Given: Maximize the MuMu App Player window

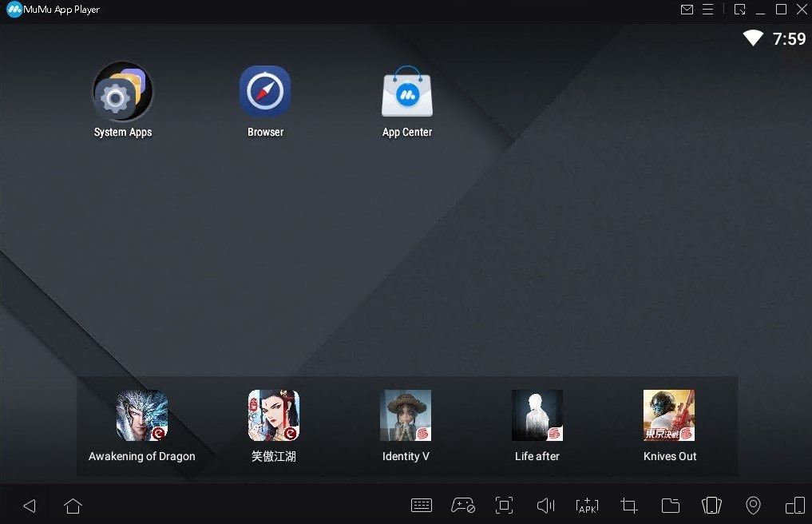Looking at the screenshot, I should tap(781, 10).
